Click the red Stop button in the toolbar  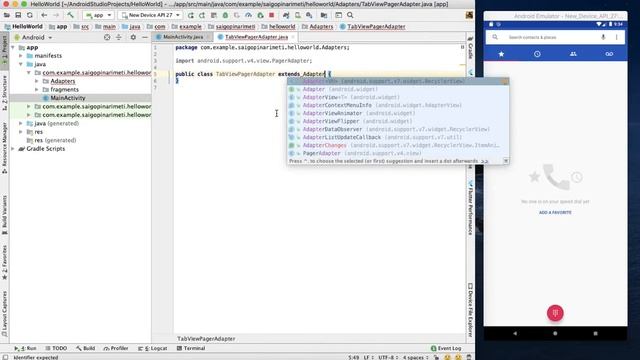pyautogui.click(x=271, y=15)
